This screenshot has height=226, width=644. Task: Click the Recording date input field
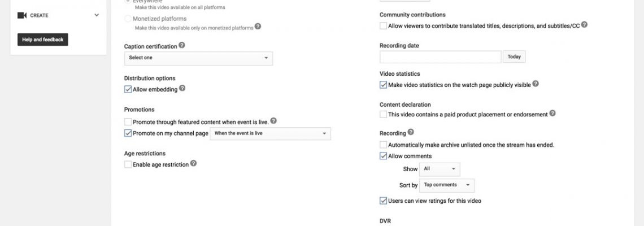point(440,57)
